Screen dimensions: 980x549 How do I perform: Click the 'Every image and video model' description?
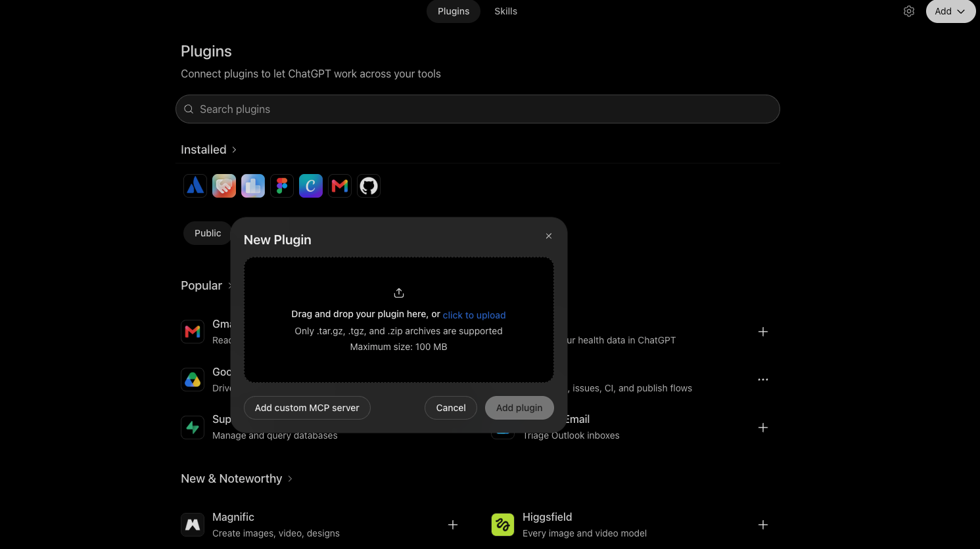pos(584,533)
